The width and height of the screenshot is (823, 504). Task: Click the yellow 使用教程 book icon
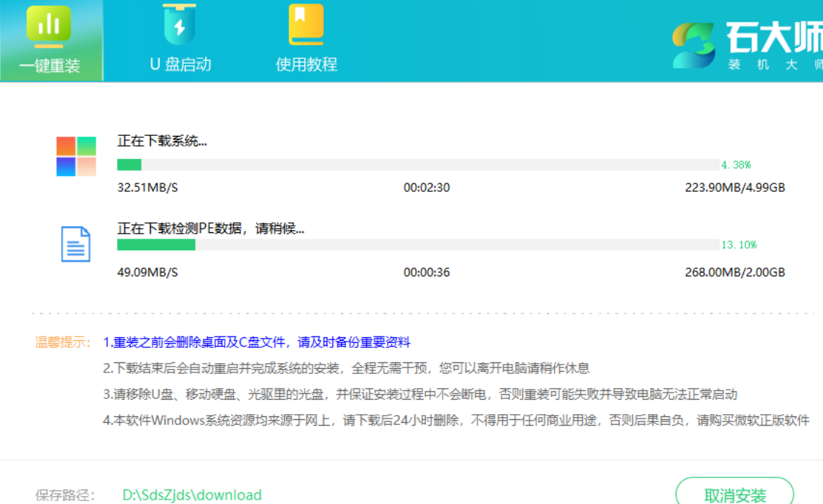(306, 25)
